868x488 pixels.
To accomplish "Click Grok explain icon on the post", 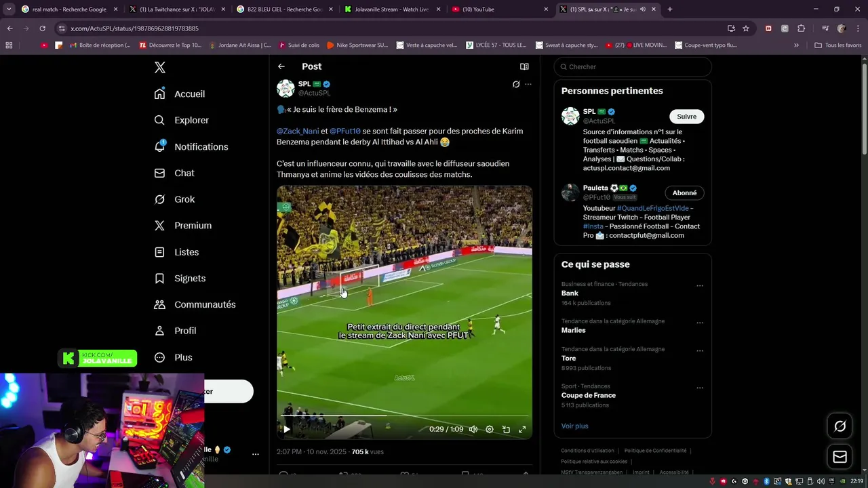I will click(516, 85).
